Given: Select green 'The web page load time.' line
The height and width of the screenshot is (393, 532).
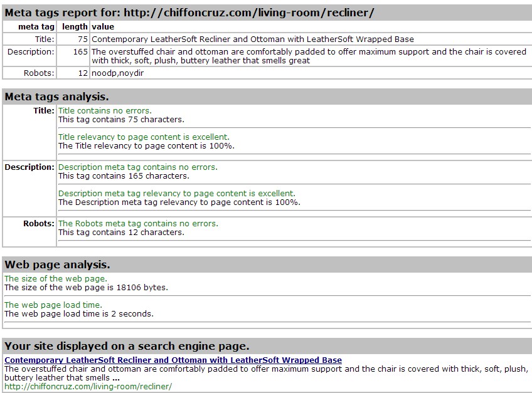Looking at the screenshot, I should (x=53, y=305).
